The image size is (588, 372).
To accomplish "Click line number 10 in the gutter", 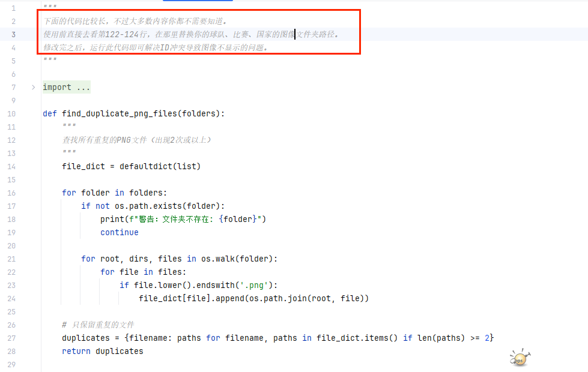I will pyautogui.click(x=12, y=114).
